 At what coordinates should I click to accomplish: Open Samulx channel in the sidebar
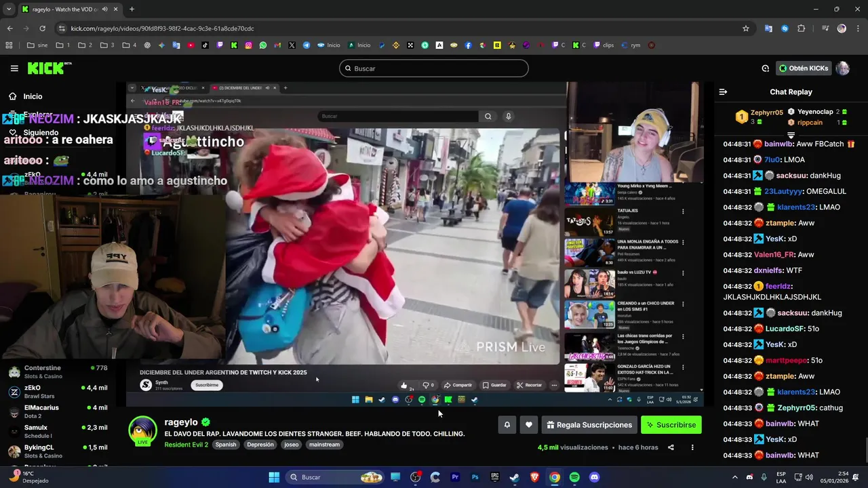click(x=58, y=431)
